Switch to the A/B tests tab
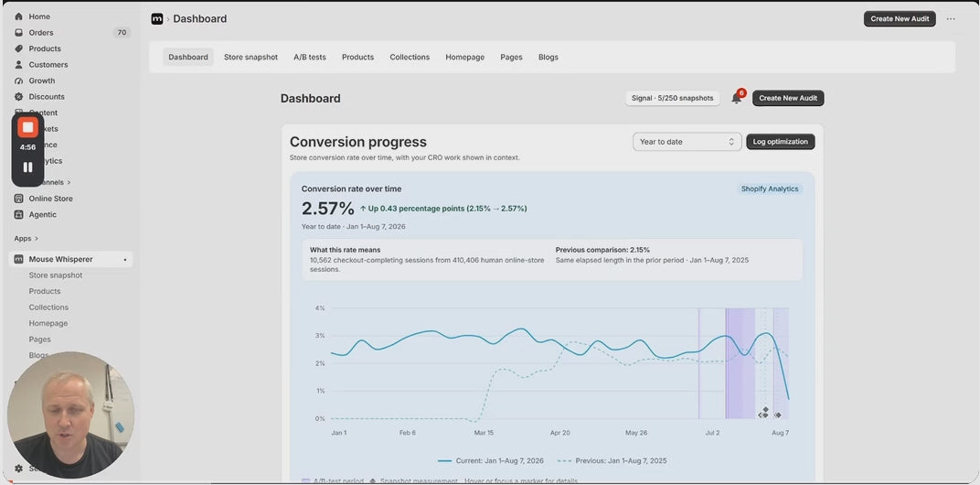Screen dimensions: 980x485 [309, 57]
